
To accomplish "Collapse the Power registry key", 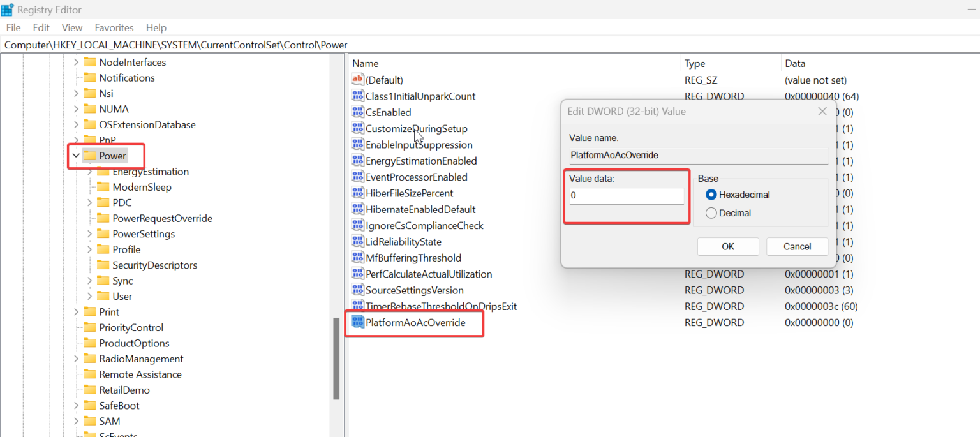I will click(x=76, y=156).
